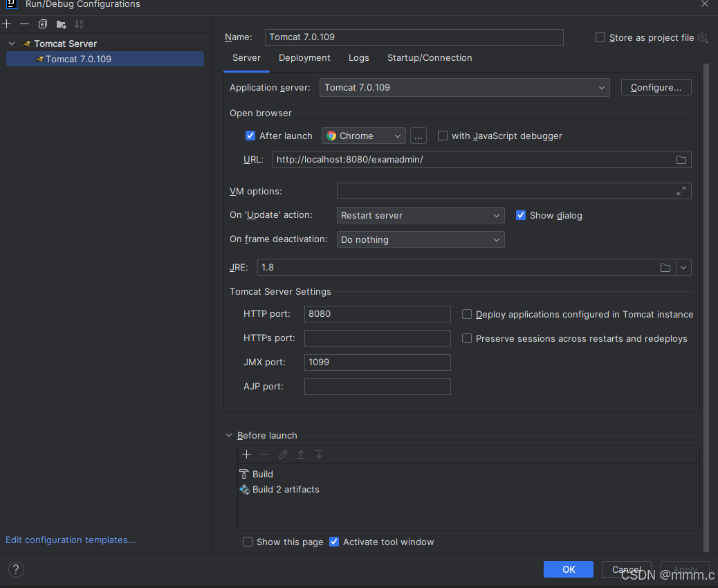
Task: Open Store as project file settings gear
Action: [702, 37]
